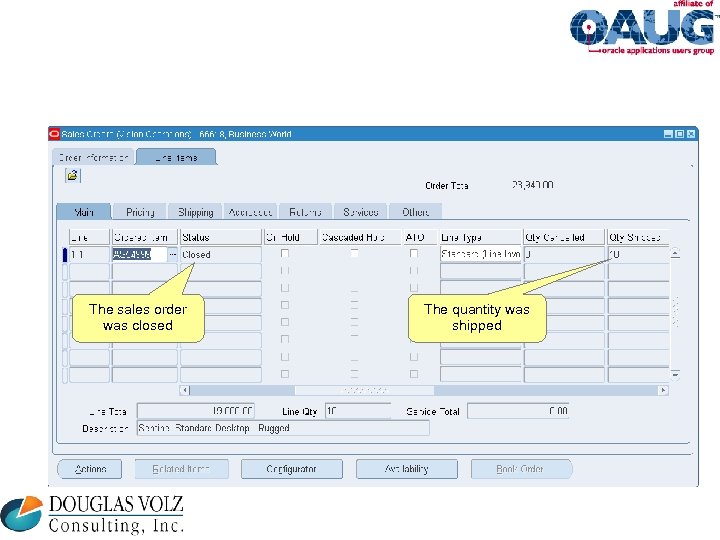Select the Line Items tab
This screenshot has width=720, height=540.
pyautogui.click(x=176, y=158)
